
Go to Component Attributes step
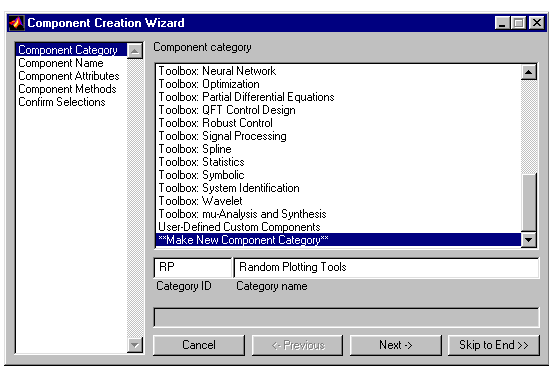pos(69,76)
